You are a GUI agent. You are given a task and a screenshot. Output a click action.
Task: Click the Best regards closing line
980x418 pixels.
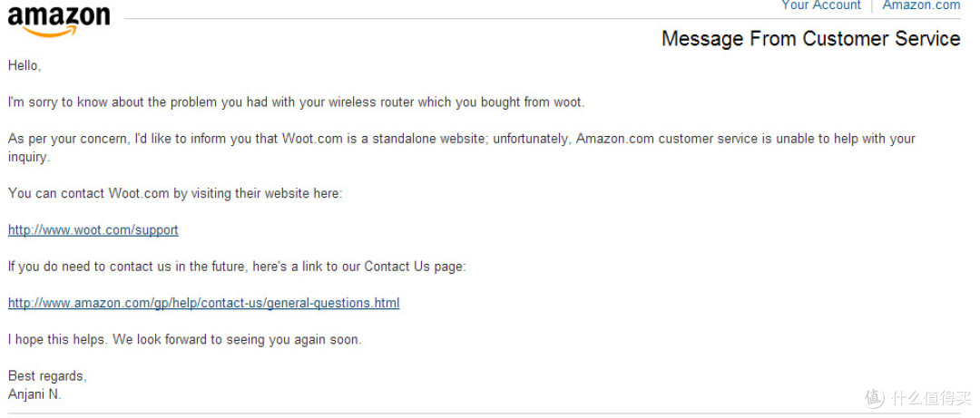(47, 376)
